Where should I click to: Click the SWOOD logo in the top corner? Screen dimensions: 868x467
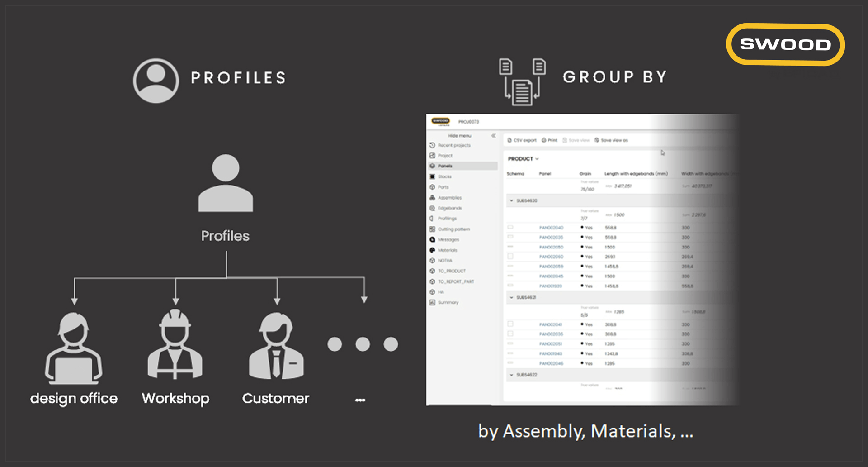(x=785, y=44)
